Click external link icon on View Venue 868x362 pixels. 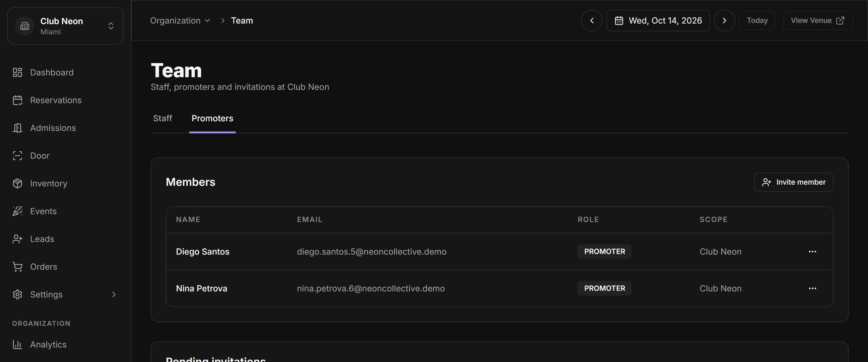840,21
